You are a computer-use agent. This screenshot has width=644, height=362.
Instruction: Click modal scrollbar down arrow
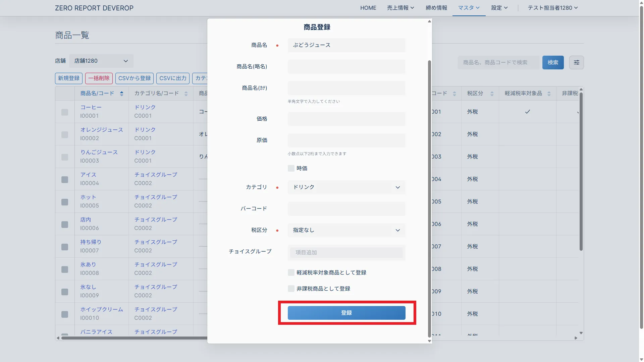[429, 341]
